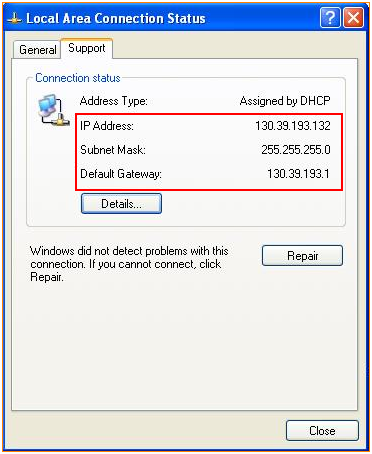Image resolution: width=372 pixels, height=454 pixels.
Task: Click the Subnet Mask label
Action: pos(113,150)
